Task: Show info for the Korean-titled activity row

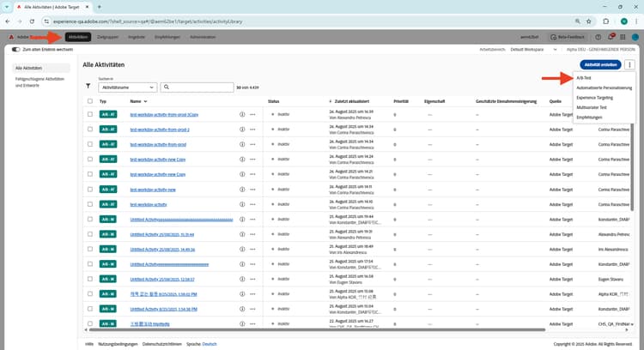Action: click(242, 293)
